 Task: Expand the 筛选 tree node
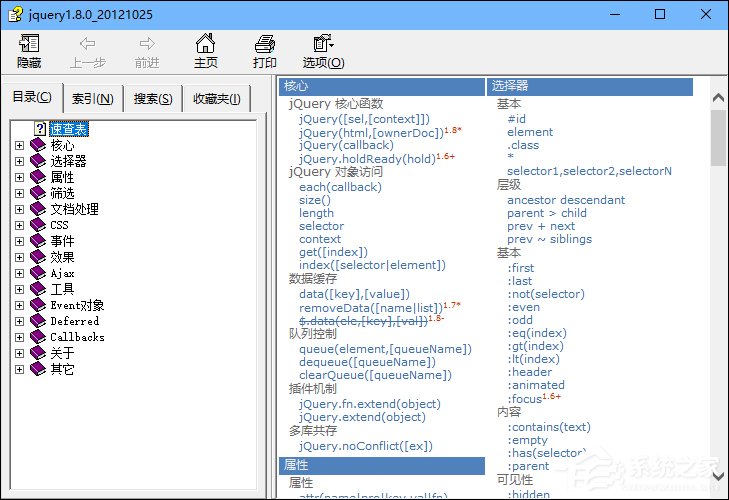pyautogui.click(x=19, y=193)
